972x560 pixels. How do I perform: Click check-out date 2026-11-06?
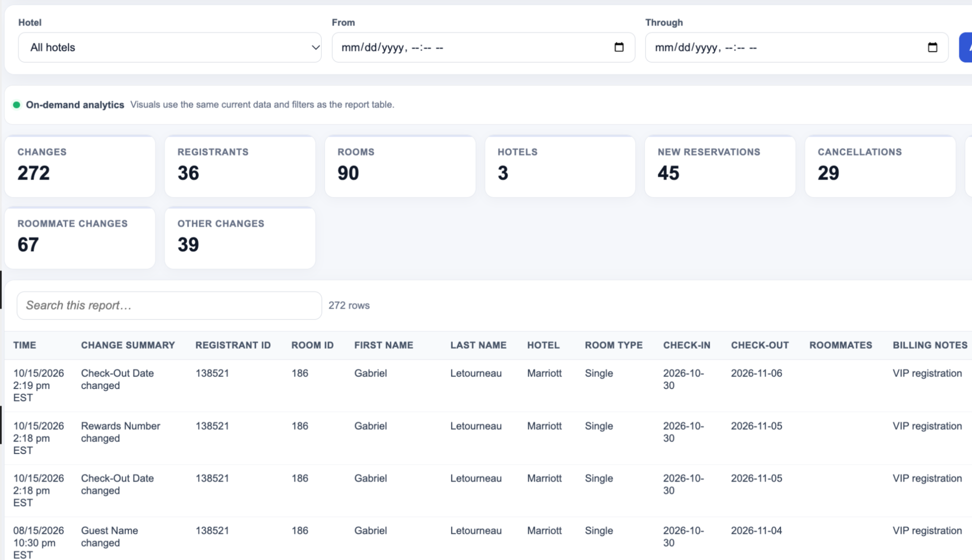pos(757,373)
